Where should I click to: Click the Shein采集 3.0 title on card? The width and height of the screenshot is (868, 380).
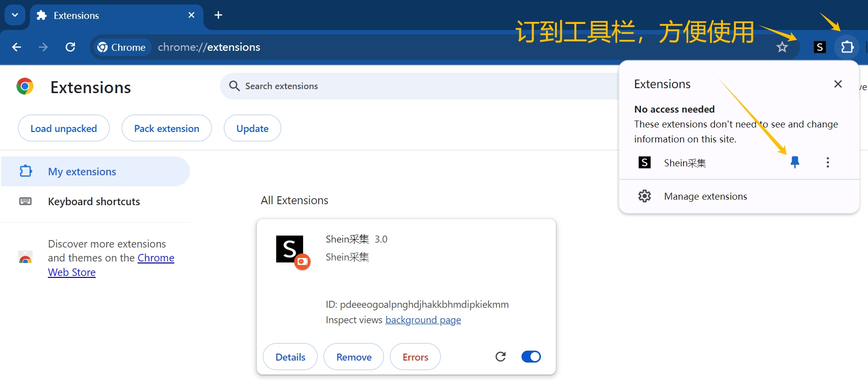click(x=356, y=239)
